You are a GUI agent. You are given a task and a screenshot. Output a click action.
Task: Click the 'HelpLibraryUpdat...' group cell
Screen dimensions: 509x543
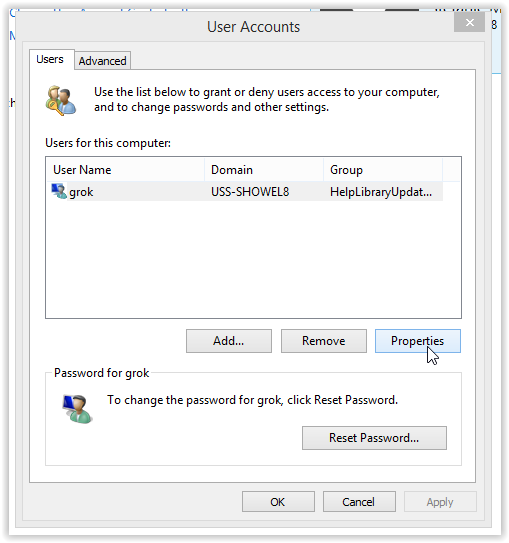pos(381,192)
